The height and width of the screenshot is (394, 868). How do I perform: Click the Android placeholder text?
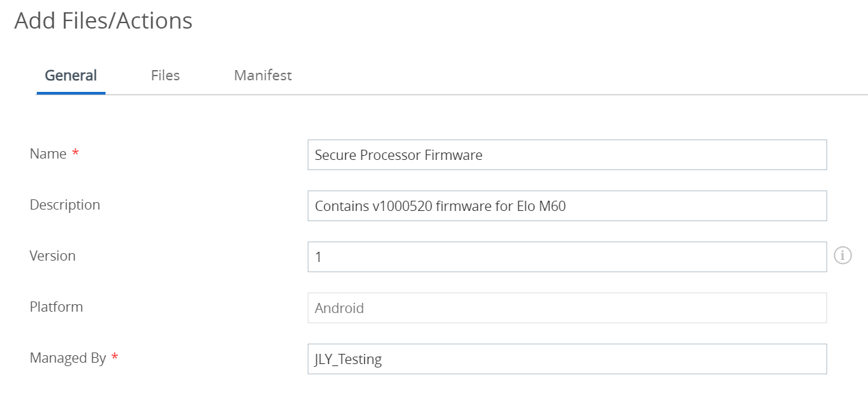(339, 308)
